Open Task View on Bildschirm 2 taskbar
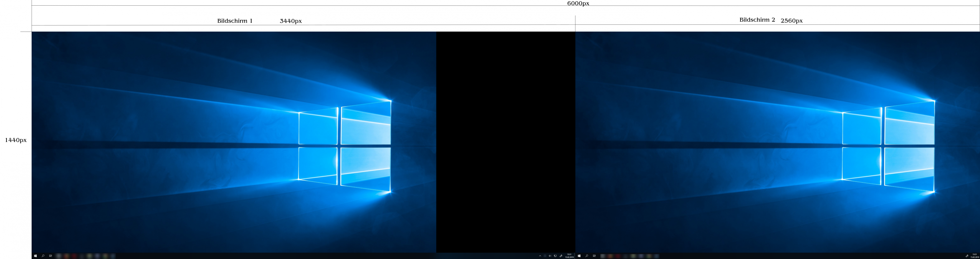Screen dimensions: 980x259 coord(594,256)
